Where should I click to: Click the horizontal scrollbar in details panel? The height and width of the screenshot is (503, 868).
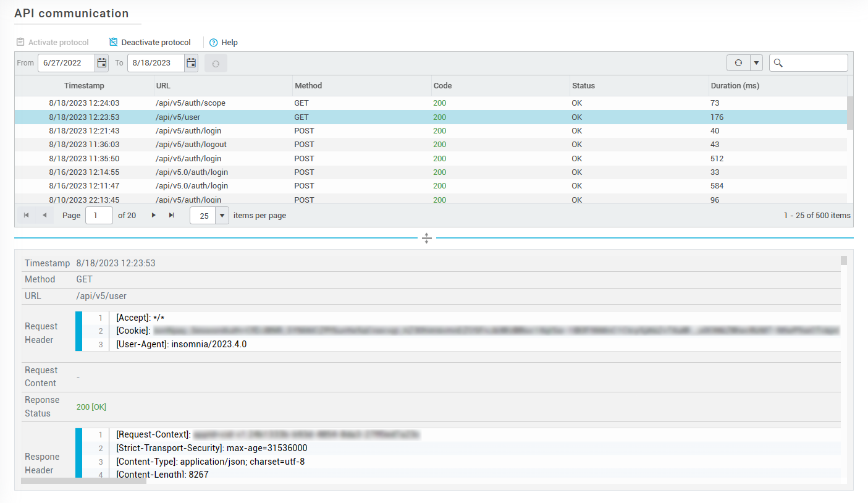pos(83,480)
